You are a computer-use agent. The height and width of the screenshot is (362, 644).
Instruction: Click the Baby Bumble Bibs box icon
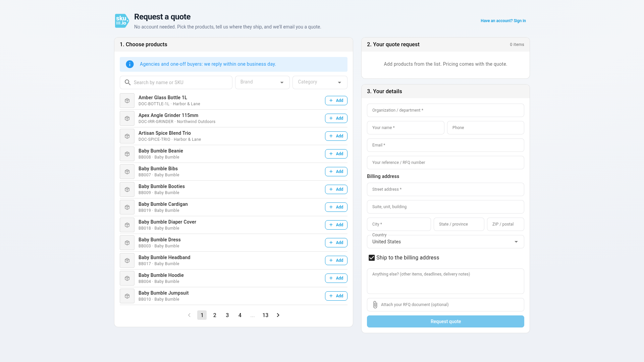tap(127, 172)
